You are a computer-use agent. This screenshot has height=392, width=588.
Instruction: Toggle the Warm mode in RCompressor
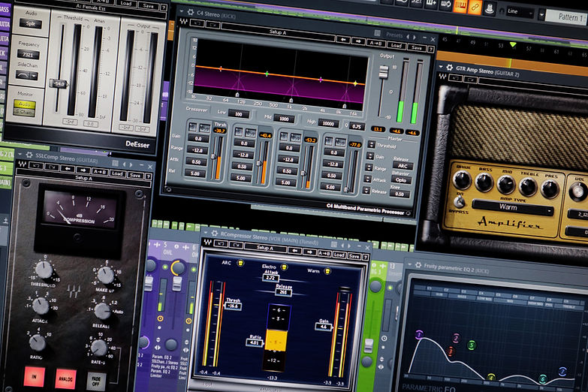tap(327, 270)
